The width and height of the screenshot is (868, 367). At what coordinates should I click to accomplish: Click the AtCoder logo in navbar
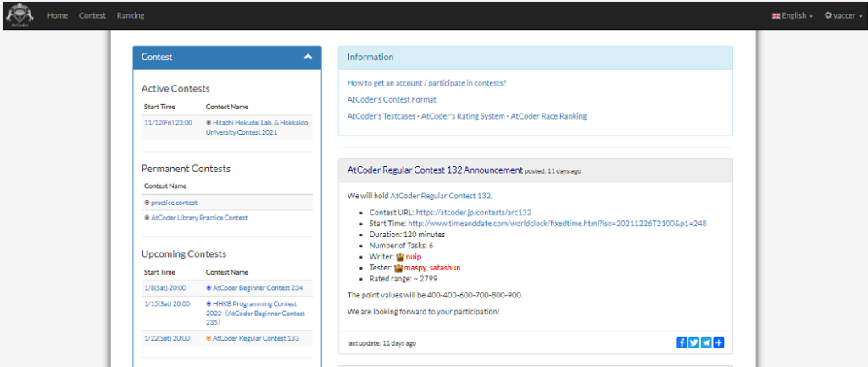(19, 15)
